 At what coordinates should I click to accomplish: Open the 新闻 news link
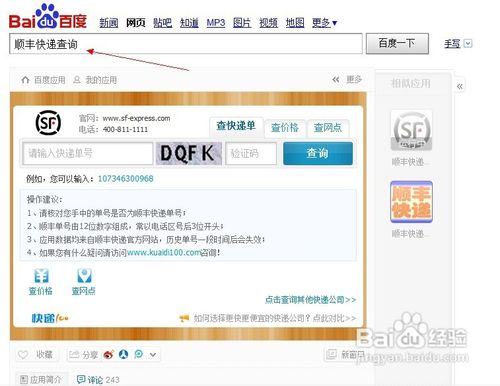pos(109,23)
